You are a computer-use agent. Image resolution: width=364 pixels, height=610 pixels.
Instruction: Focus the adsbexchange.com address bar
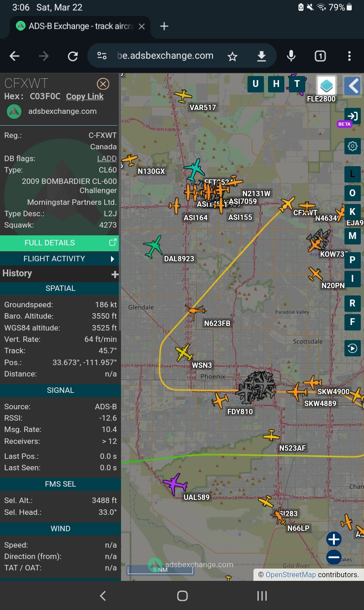pos(165,56)
